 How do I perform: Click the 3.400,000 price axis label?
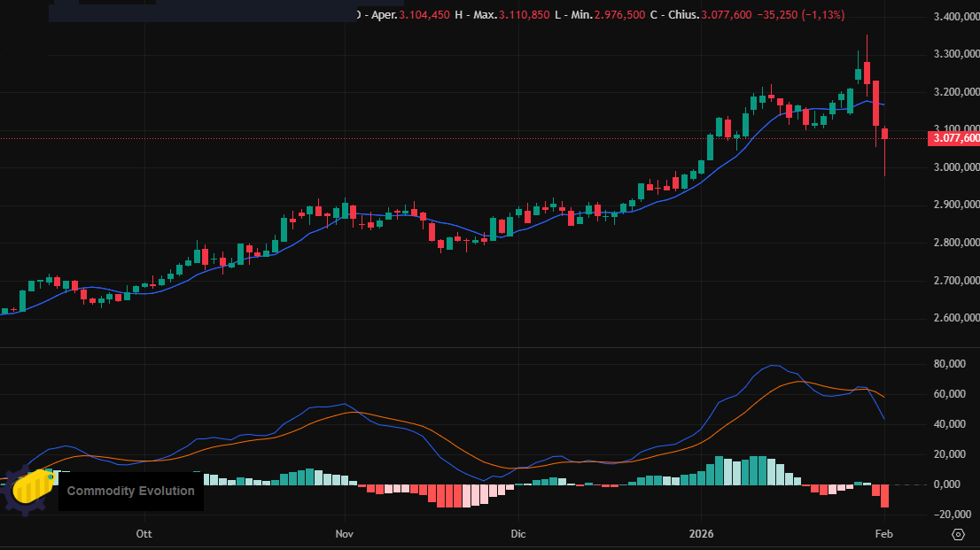(956, 17)
